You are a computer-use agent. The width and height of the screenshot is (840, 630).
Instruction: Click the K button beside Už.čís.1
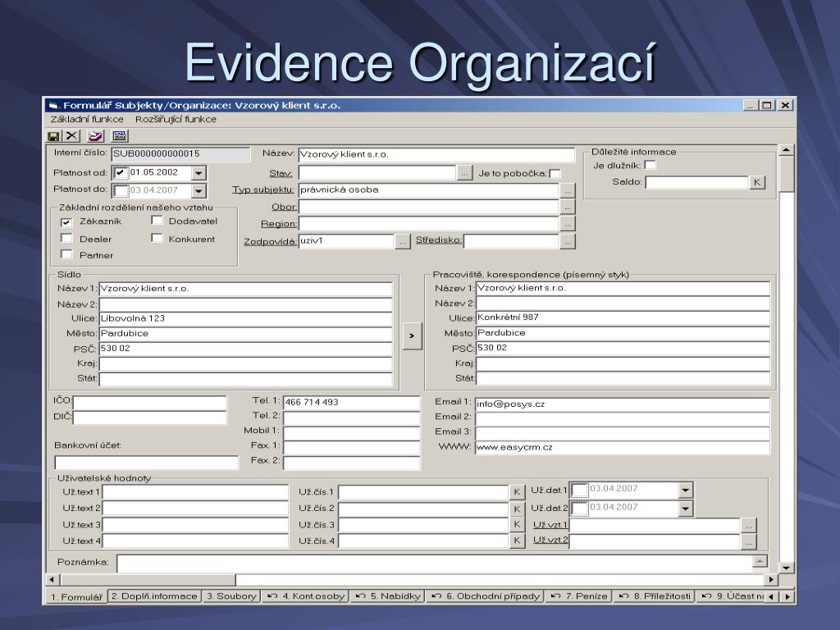pyautogui.click(x=517, y=492)
